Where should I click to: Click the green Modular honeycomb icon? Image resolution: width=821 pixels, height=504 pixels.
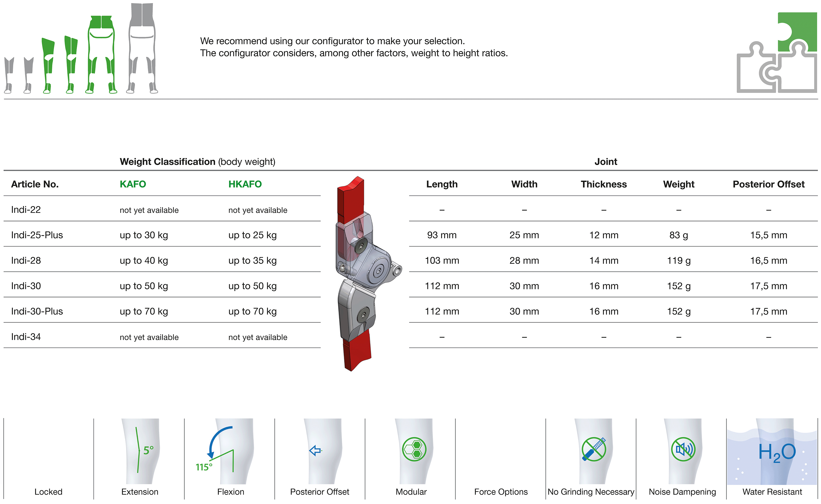[x=414, y=449]
